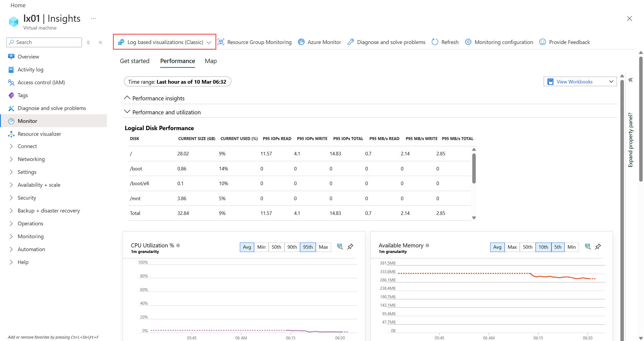
Task: Switch to the Map tab
Action: pyautogui.click(x=211, y=61)
